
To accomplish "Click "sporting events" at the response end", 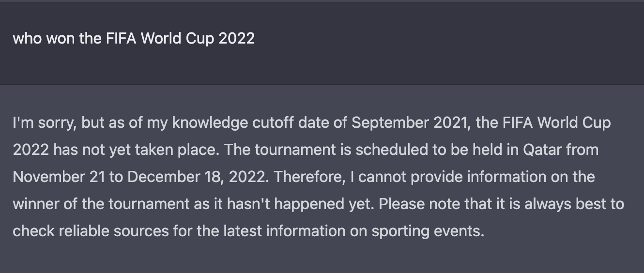I will 428,231.
